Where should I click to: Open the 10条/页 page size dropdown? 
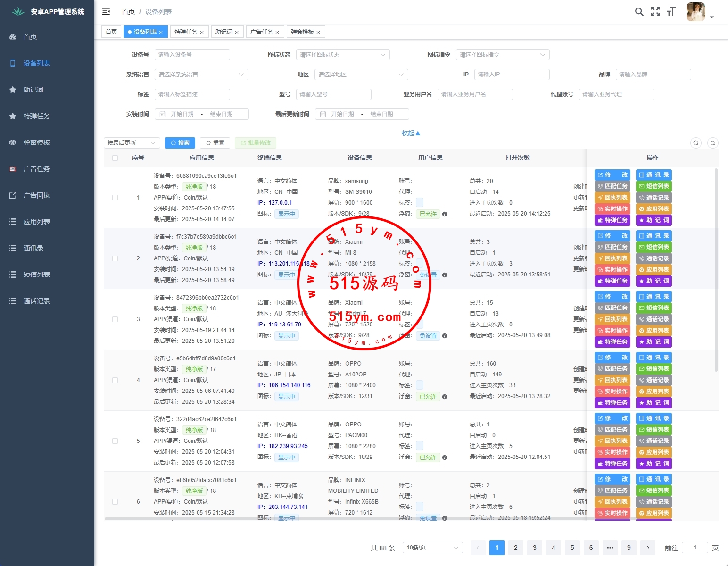coord(432,548)
